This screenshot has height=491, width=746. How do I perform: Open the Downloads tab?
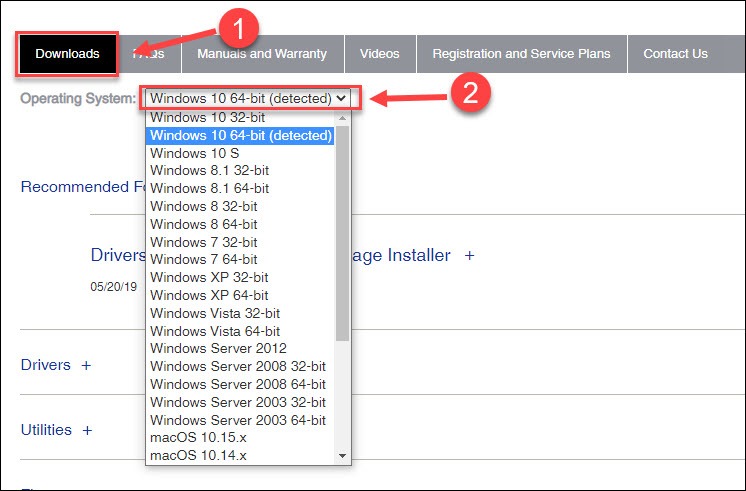click(67, 54)
